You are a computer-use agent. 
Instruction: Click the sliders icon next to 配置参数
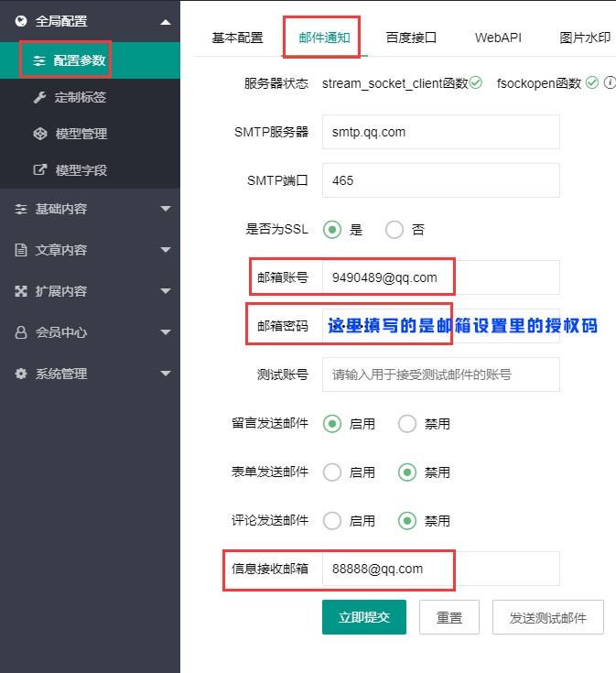(x=39, y=60)
